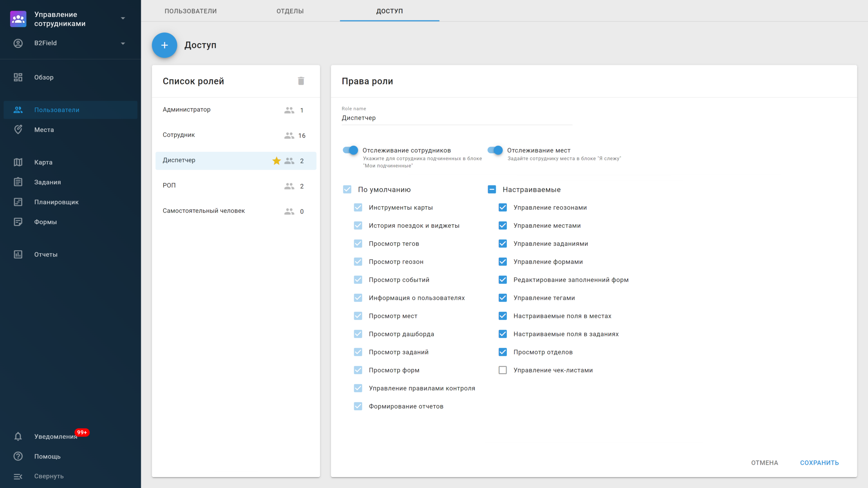Screen dimensions: 868x488
Task: Open the Задания clipboard icon
Action: coord(18,182)
